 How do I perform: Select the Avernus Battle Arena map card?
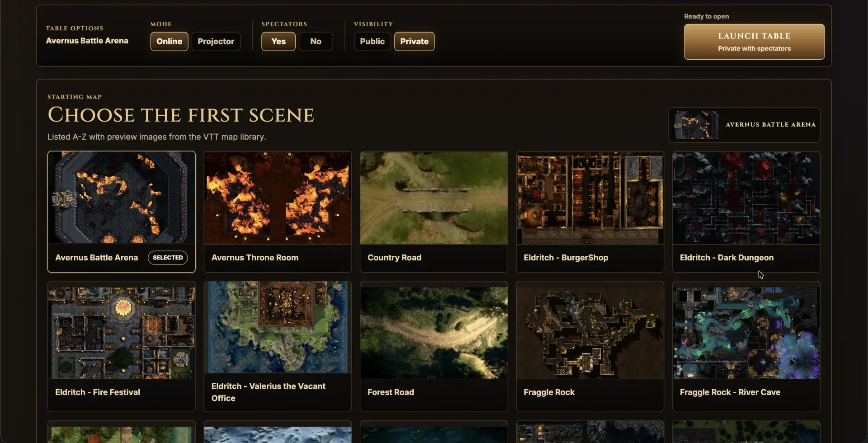click(x=121, y=212)
